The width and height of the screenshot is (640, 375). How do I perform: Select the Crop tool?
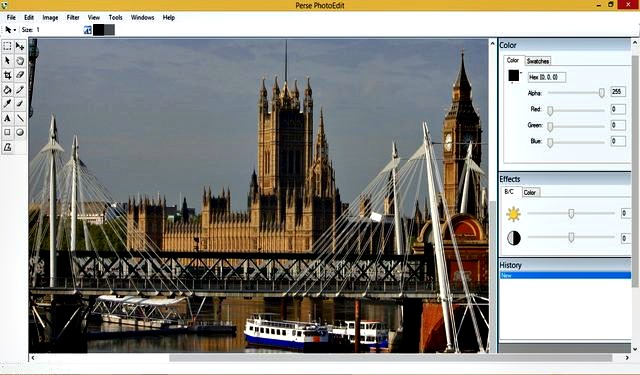pos(7,75)
